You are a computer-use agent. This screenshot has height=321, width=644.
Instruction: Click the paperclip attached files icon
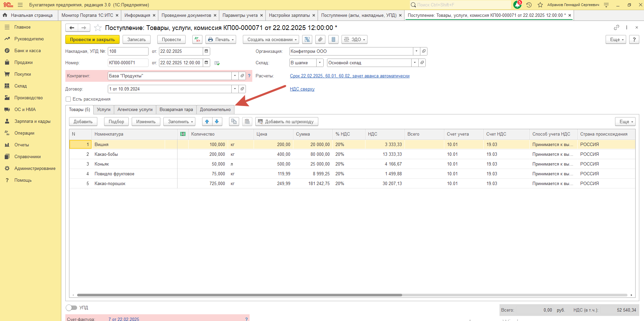point(320,39)
